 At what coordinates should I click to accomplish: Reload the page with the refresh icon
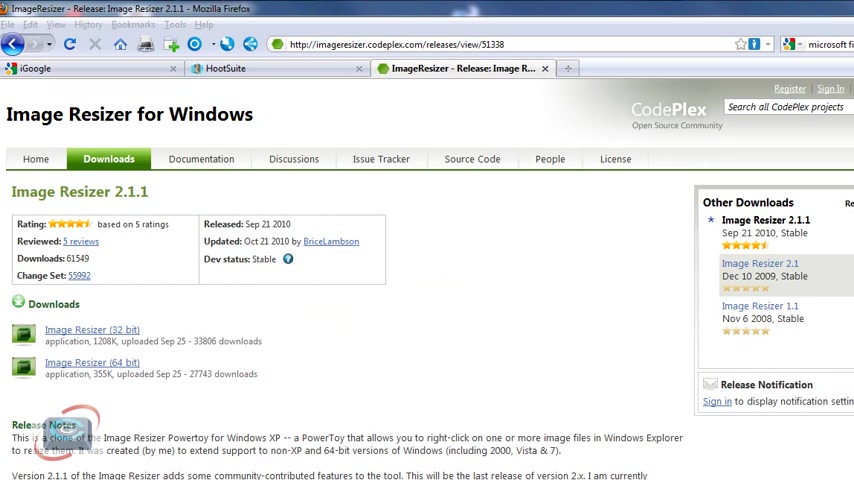point(70,44)
